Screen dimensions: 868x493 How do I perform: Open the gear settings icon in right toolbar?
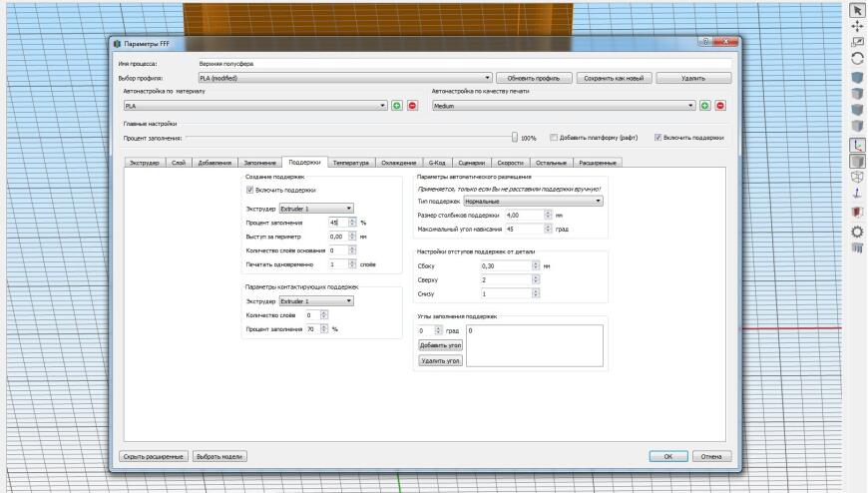tap(857, 232)
